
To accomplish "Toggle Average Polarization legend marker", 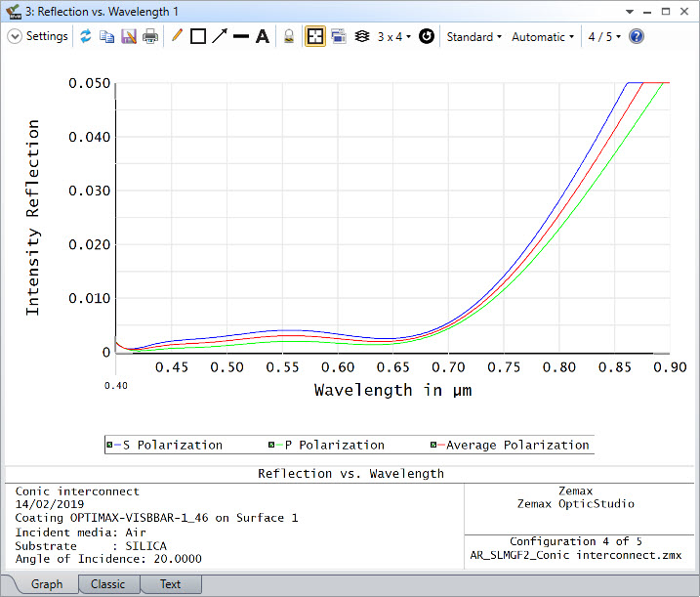I will (x=433, y=445).
